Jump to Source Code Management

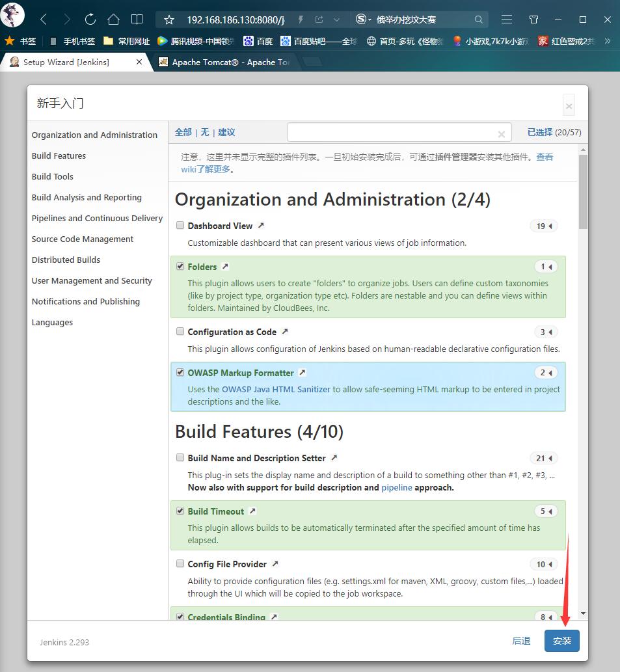(82, 239)
